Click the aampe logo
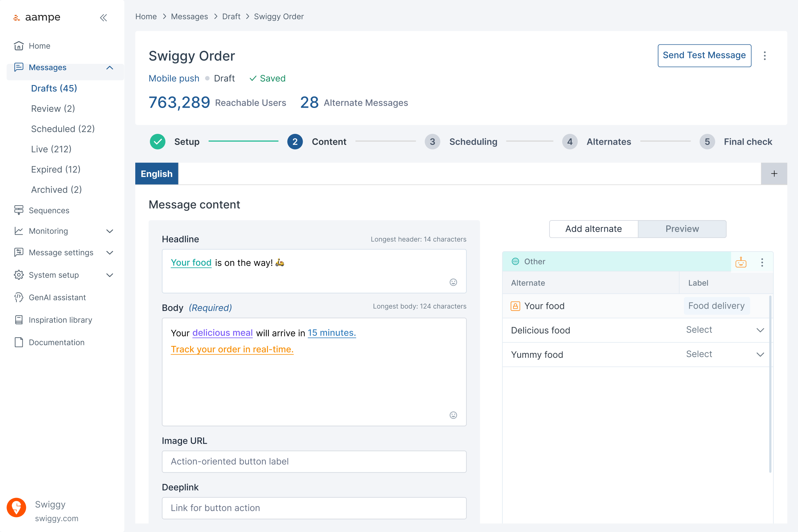The image size is (798, 532). click(x=37, y=17)
